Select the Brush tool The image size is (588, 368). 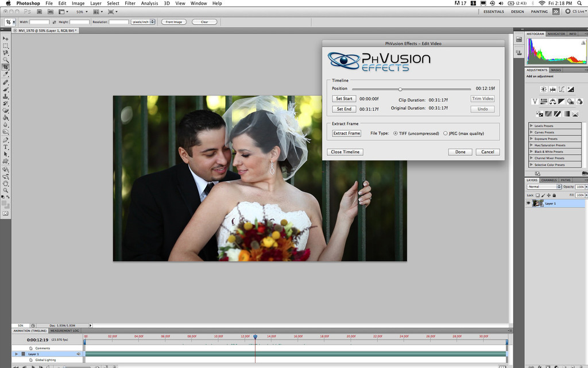(x=6, y=89)
